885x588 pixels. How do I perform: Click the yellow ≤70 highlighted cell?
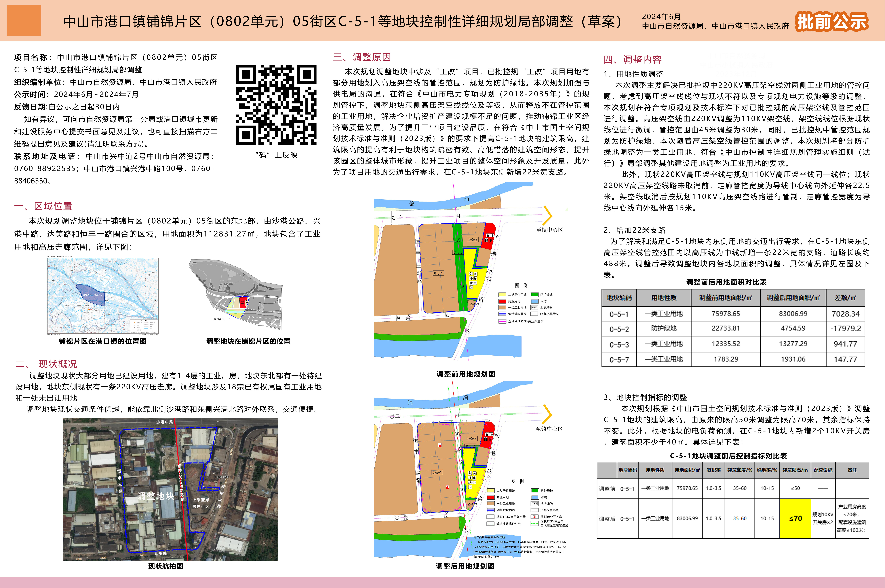click(x=795, y=519)
